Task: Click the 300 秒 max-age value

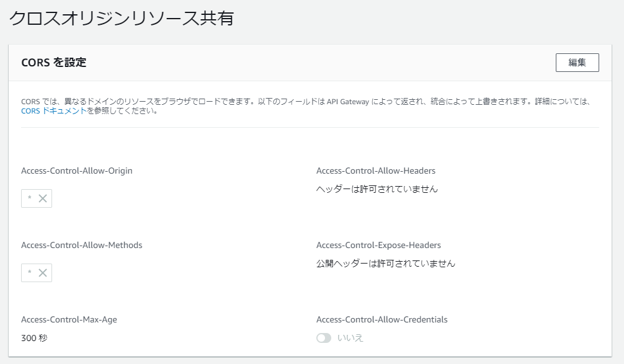Action: click(x=34, y=338)
